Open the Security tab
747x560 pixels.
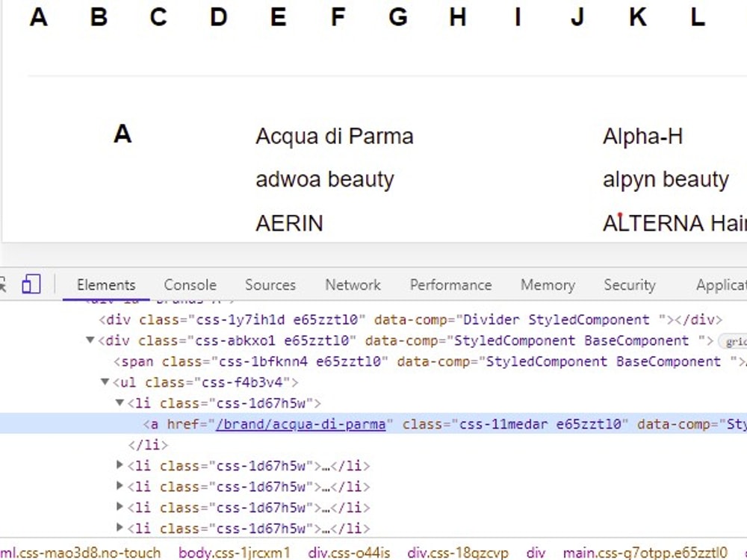pos(629,284)
